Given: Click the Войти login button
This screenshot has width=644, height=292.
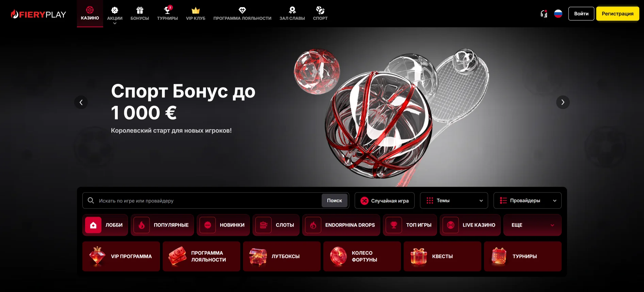Looking at the screenshot, I should click(581, 14).
